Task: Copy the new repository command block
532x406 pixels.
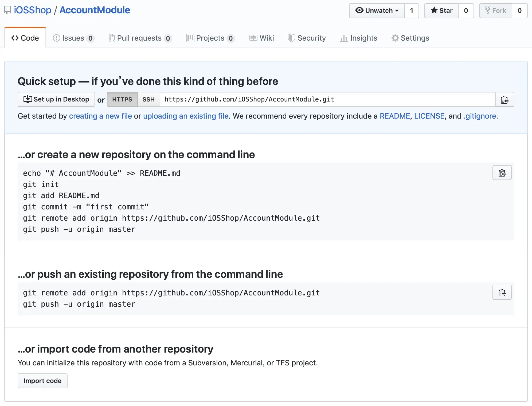Action: (502, 173)
